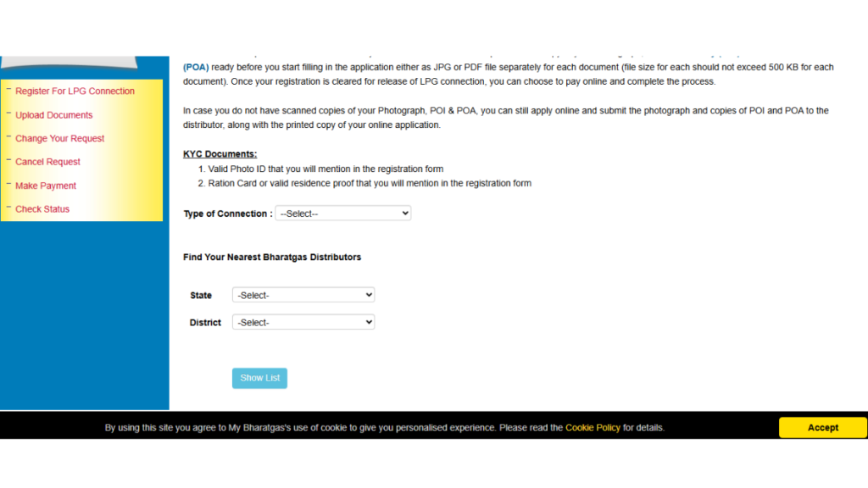Screen dimensions: 868x488
Task: Click Find Your Nearest Bharatgas Distributors heading
Action: 272,258
